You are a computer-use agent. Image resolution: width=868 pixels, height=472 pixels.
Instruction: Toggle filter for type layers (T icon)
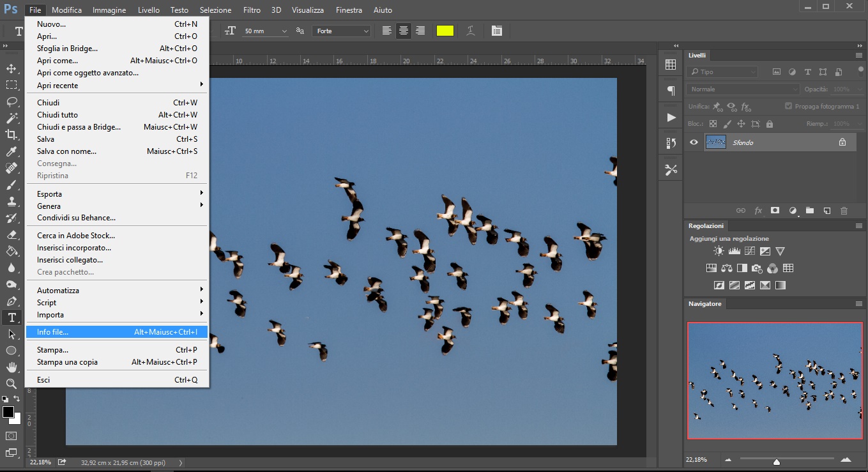(808, 72)
